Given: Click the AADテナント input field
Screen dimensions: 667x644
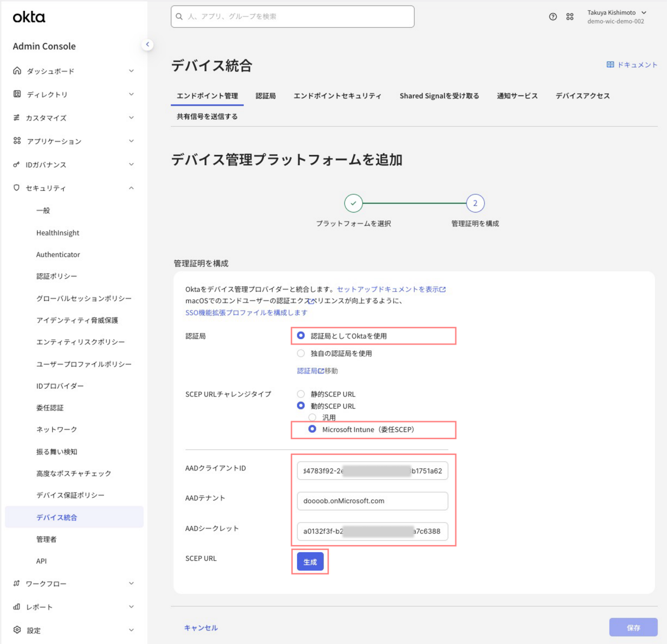Looking at the screenshot, I should point(372,501).
